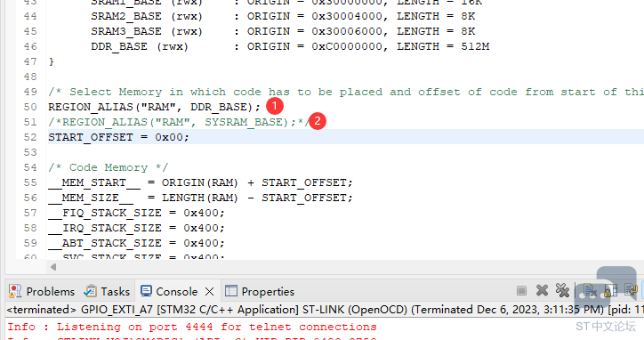Click the DDR_BASE memory region line
This screenshot has height=340, width=644.
(290, 46)
